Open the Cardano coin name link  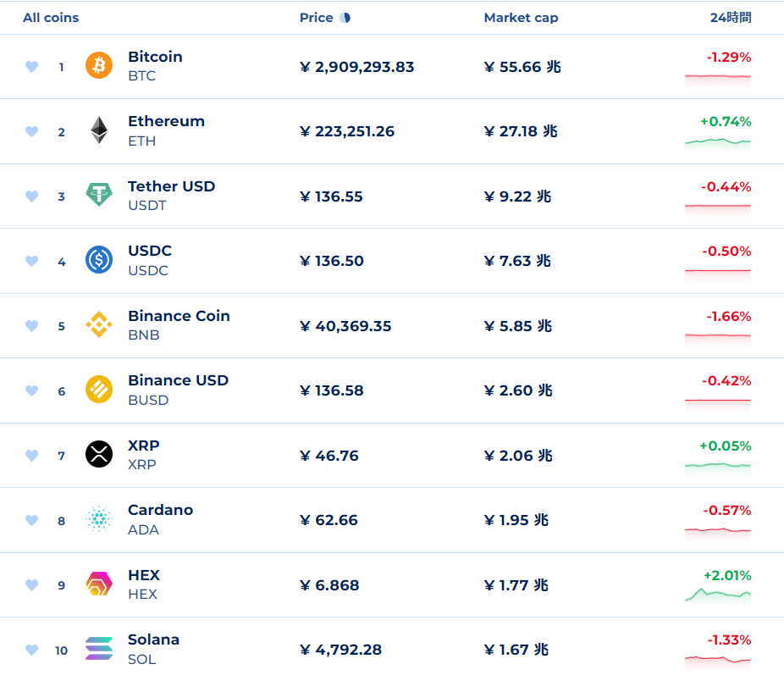[x=160, y=510]
